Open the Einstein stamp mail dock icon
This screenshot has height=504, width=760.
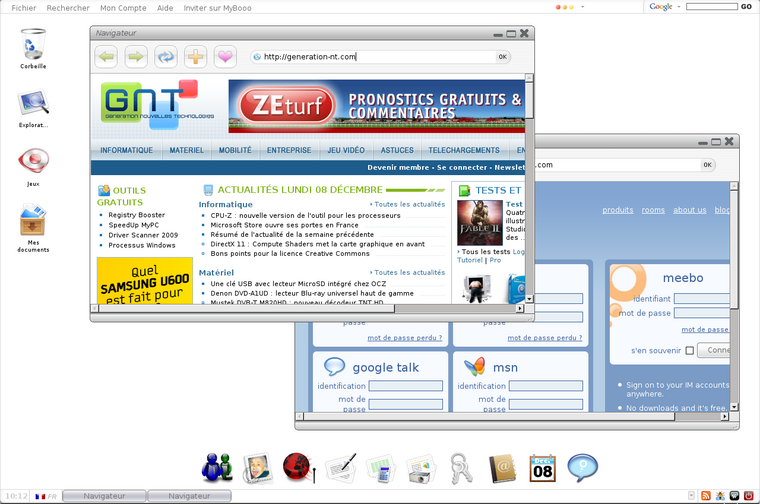click(x=257, y=468)
